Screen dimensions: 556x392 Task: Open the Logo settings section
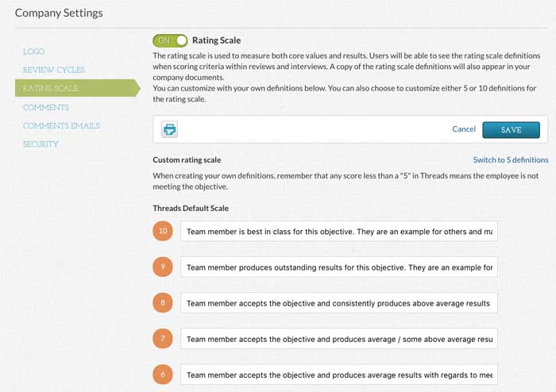click(x=33, y=52)
